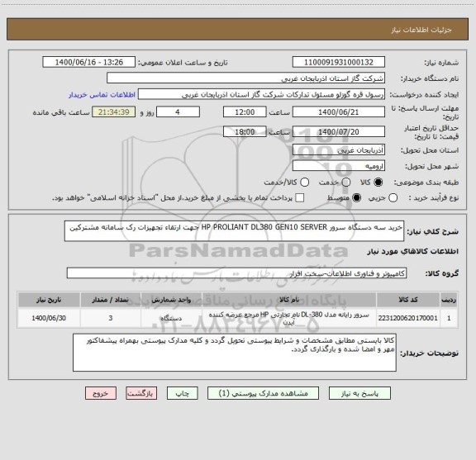Click the remaining time countdown 21:34:39

114,112
